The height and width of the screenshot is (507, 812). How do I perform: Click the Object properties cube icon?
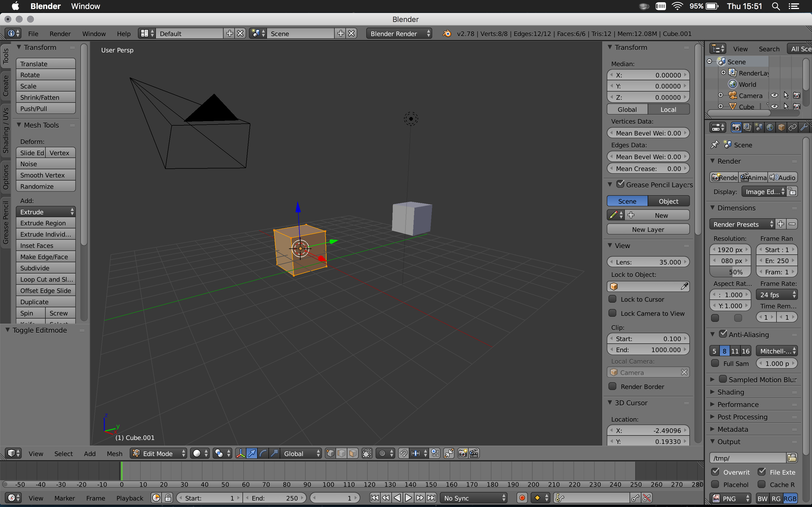[781, 127]
